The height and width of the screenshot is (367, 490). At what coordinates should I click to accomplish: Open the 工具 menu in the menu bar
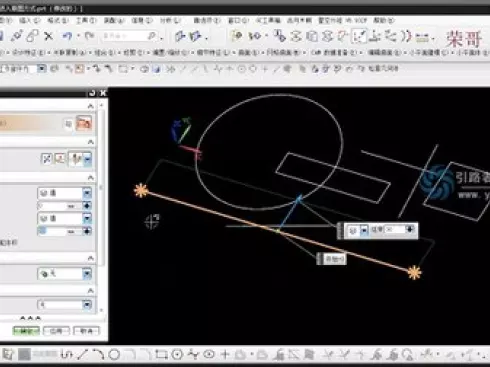85,21
